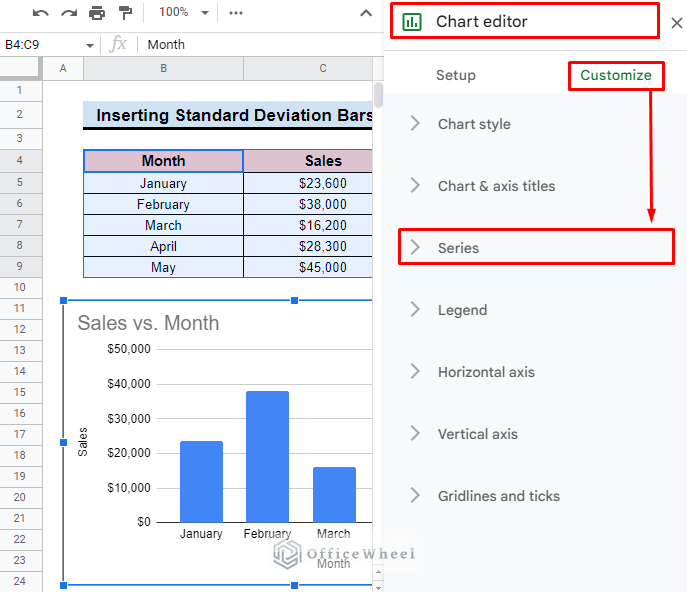Click the Redo icon in the toolbar

69,13
